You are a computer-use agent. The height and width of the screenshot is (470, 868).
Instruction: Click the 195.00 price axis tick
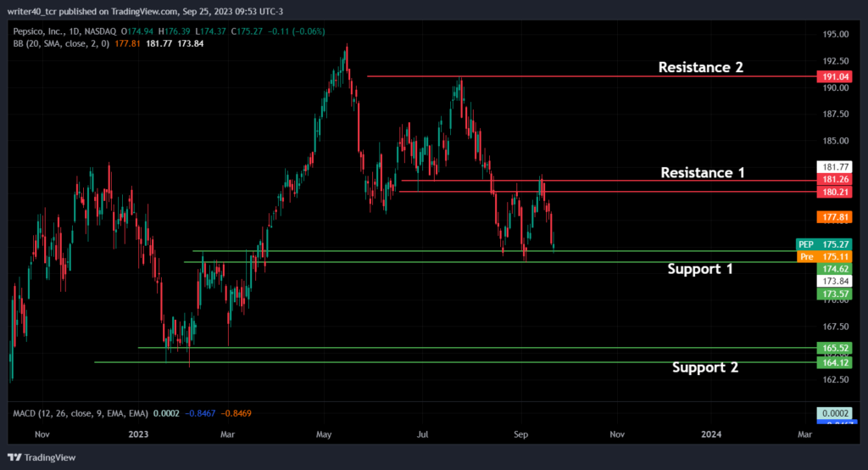pyautogui.click(x=835, y=35)
